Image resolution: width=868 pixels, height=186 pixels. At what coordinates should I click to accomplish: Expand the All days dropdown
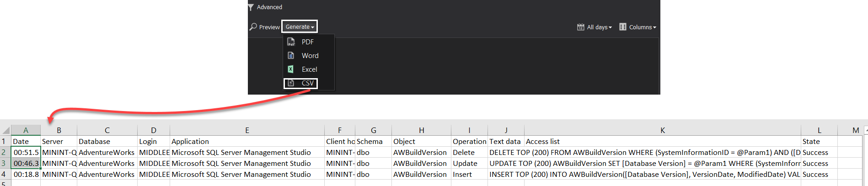(x=610, y=27)
